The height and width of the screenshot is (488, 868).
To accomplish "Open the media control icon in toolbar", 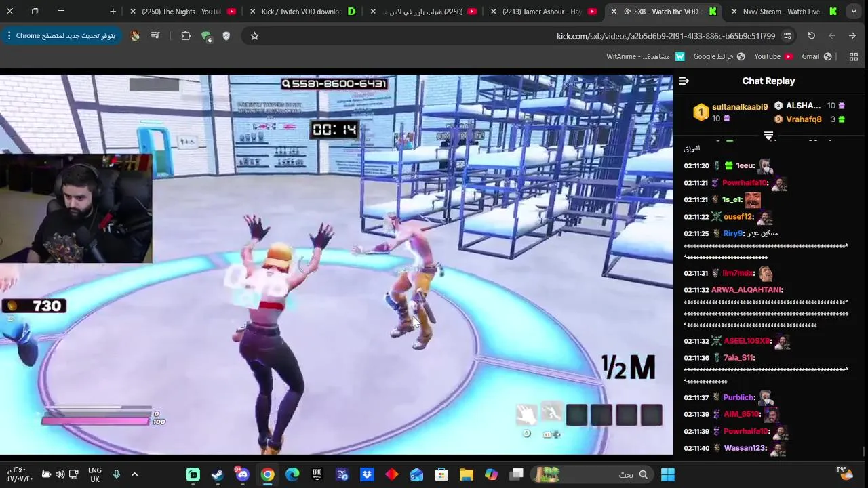I will [x=155, y=36].
